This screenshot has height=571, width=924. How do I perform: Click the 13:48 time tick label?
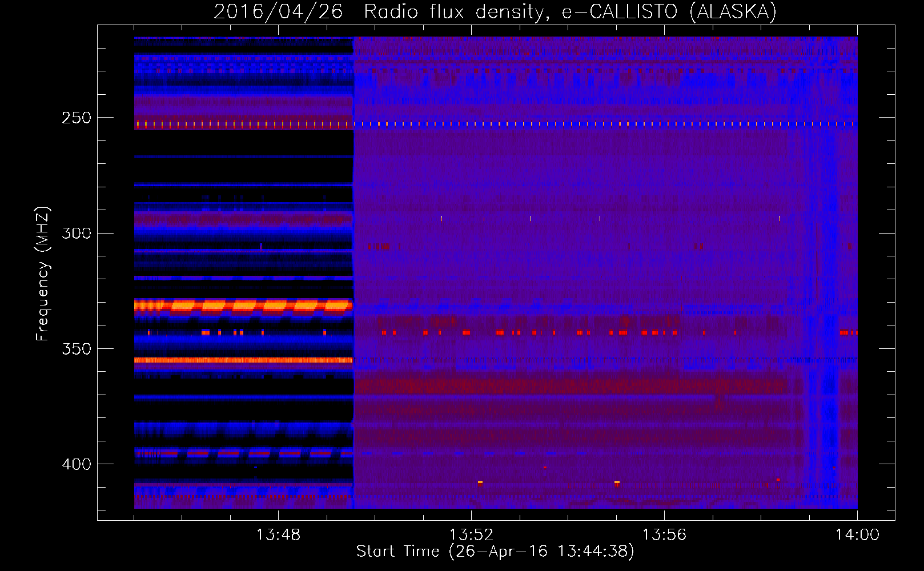point(278,535)
